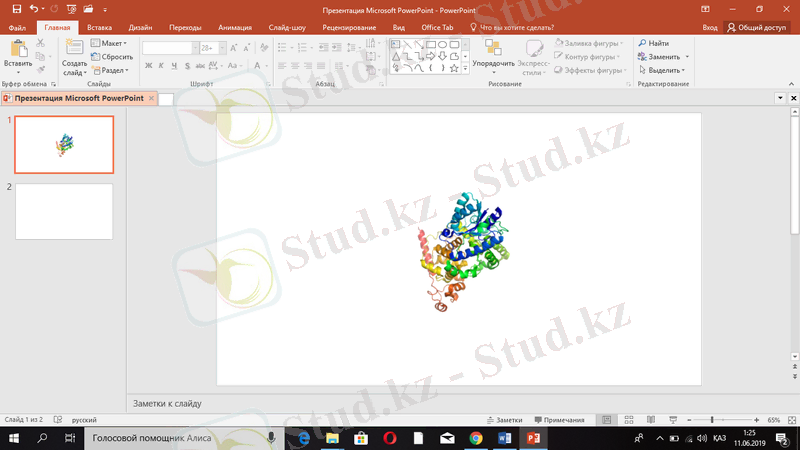
Task: Click the Undo arrow icon
Action: [x=34, y=8]
